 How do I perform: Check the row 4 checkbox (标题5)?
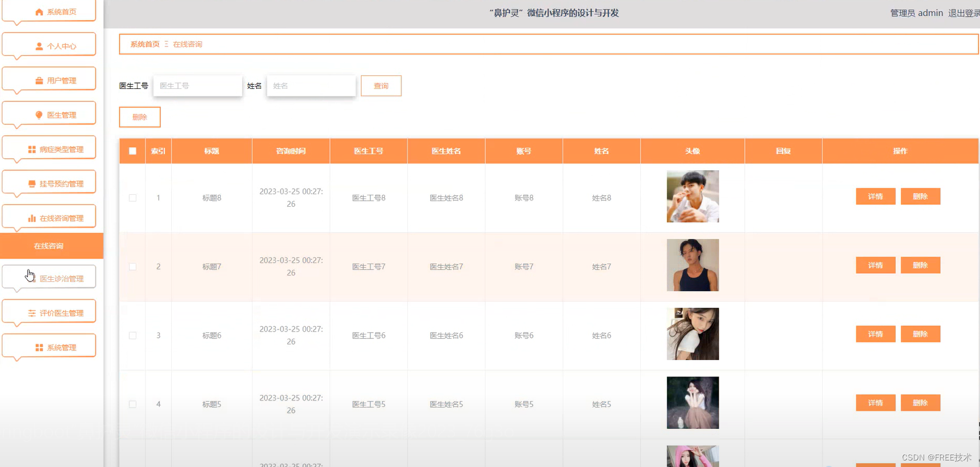point(133,404)
